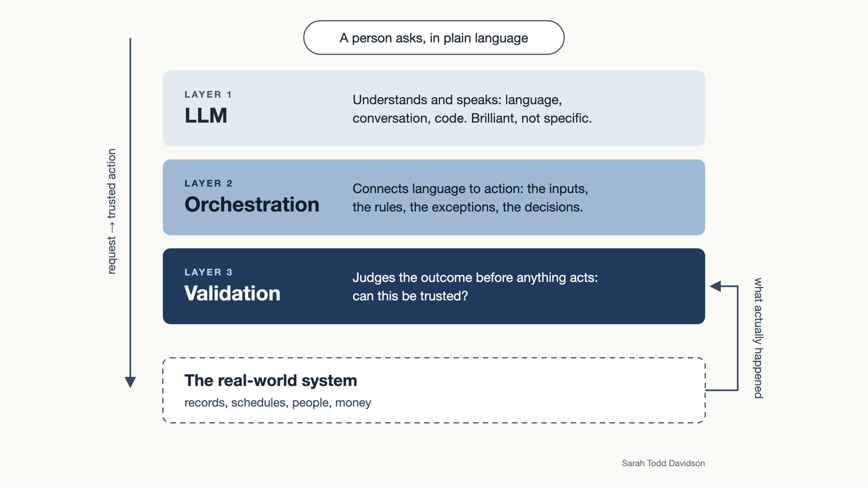Click the 'A person asks, in plain language' pill

(x=434, y=38)
